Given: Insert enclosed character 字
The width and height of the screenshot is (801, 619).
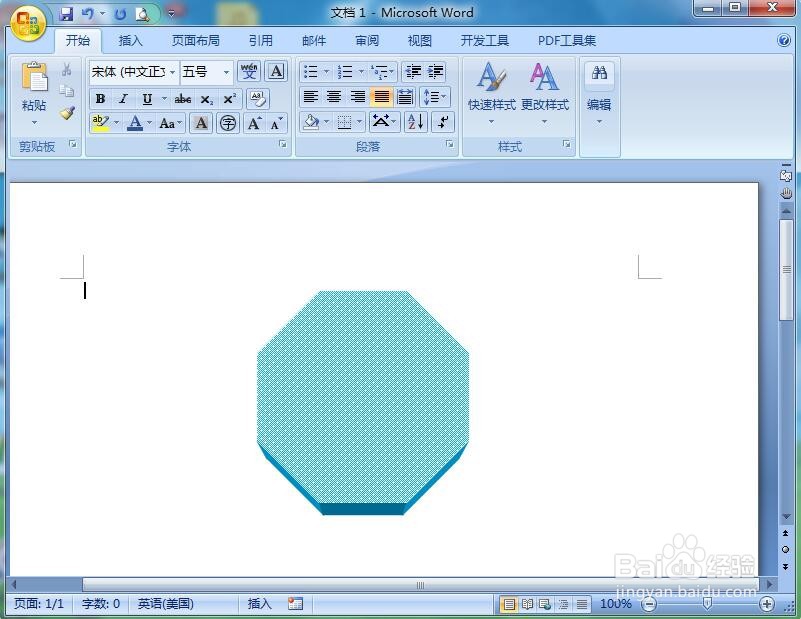Looking at the screenshot, I should tap(228, 123).
